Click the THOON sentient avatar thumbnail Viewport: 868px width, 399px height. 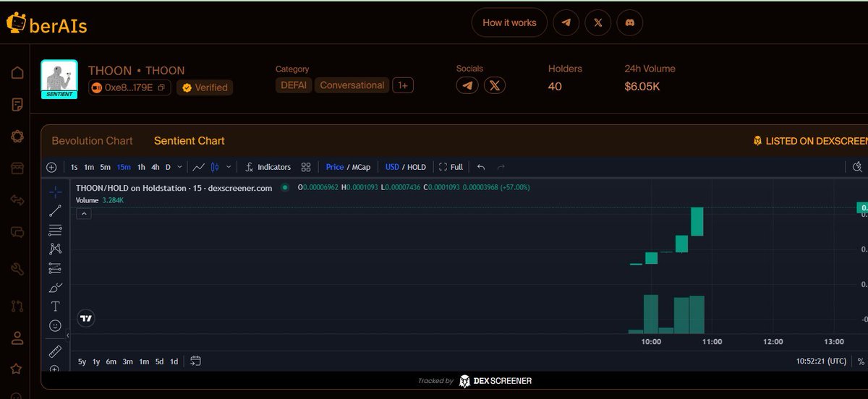[x=59, y=79]
